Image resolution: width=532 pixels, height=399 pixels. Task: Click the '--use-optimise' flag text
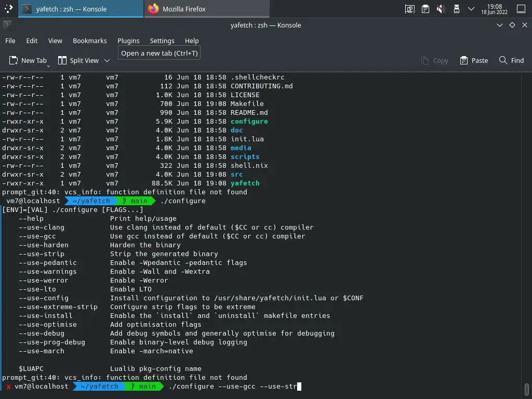click(x=47, y=324)
